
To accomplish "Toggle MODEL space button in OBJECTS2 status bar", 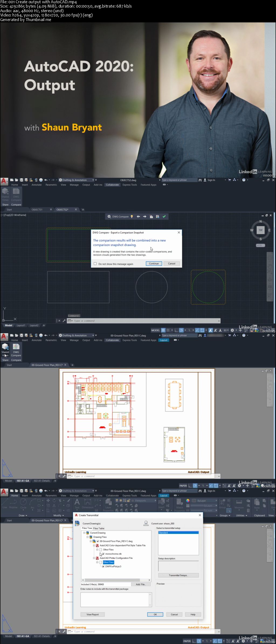I will [156, 330].
